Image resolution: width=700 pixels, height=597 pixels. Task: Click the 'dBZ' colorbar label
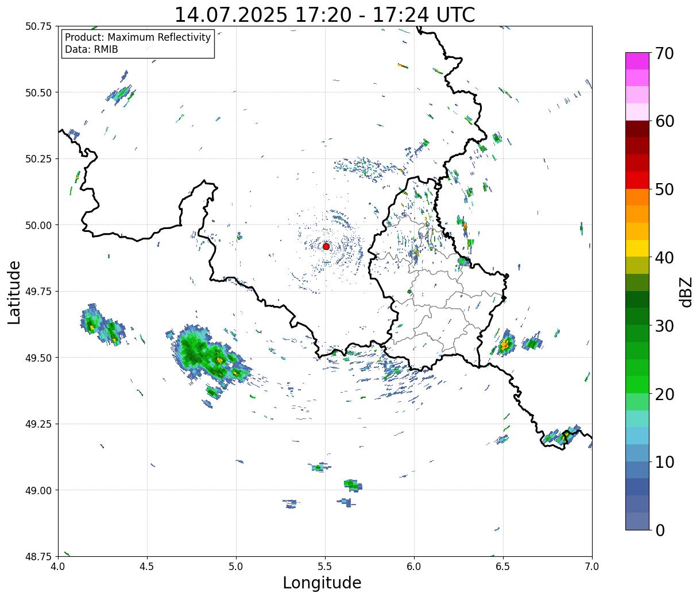pos(686,292)
